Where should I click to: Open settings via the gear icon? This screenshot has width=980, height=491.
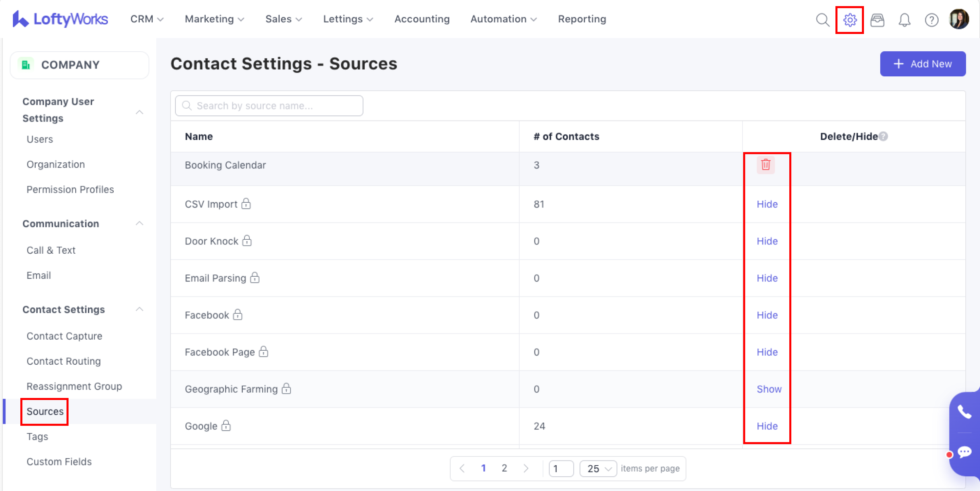[x=849, y=20]
